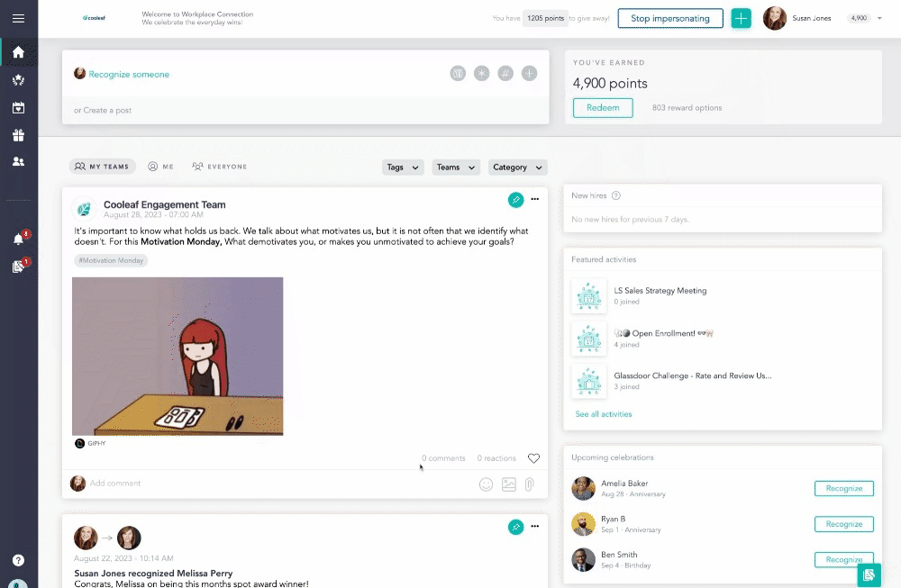The image size is (901, 588).
Task: Open the Open Enrollment! activity
Action: coord(664,334)
